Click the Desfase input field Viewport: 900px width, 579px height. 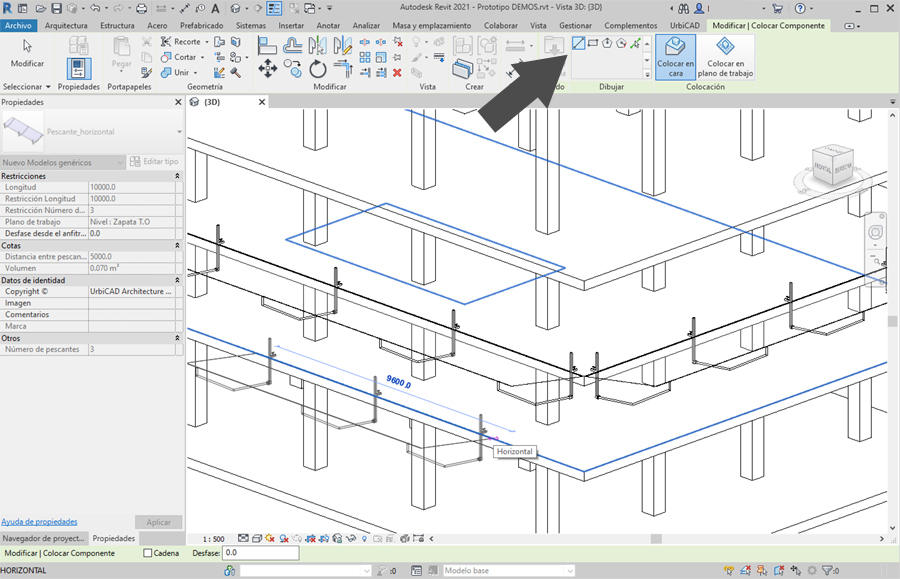coord(260,553)
